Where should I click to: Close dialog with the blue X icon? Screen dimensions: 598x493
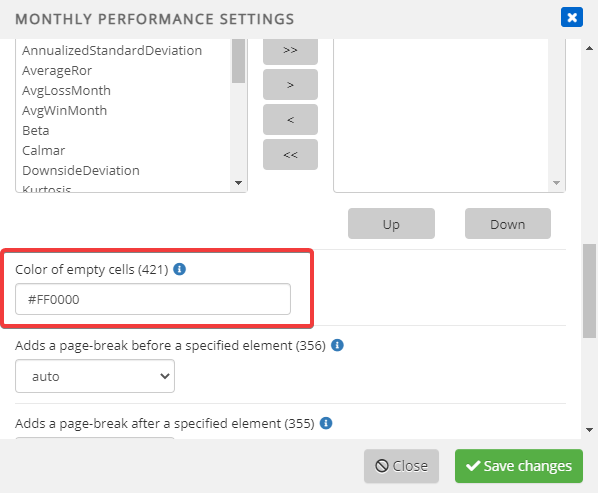[x=572, y=18]
